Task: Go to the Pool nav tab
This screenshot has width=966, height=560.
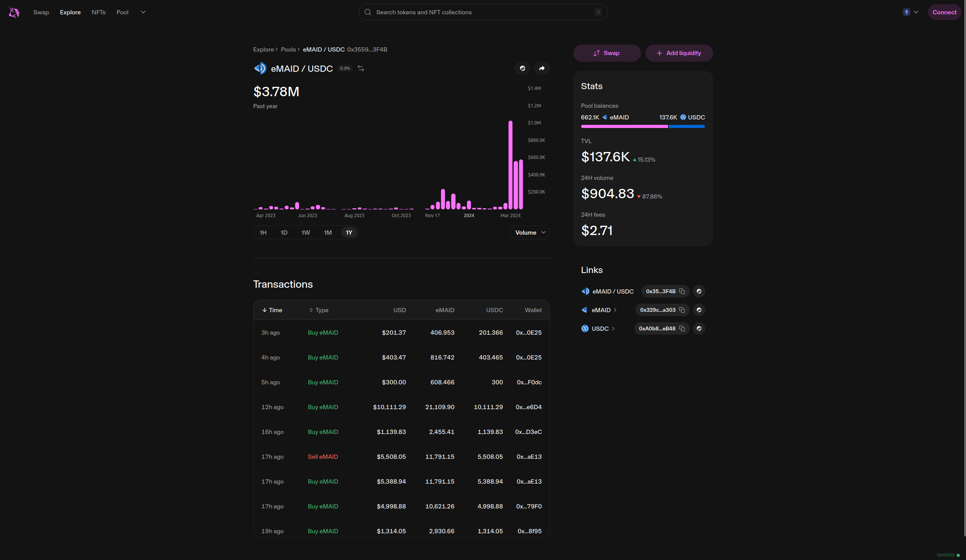Action: 122,12
